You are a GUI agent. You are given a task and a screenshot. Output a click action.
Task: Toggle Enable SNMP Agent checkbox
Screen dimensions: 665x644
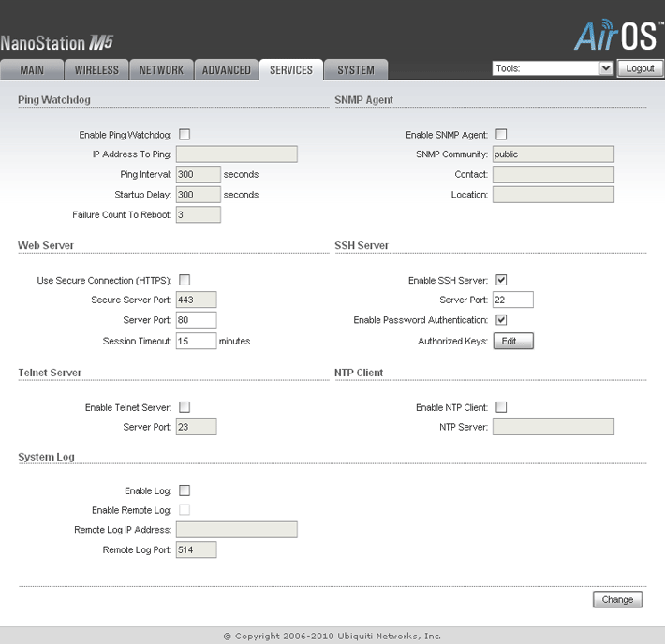tap(501, 135)
